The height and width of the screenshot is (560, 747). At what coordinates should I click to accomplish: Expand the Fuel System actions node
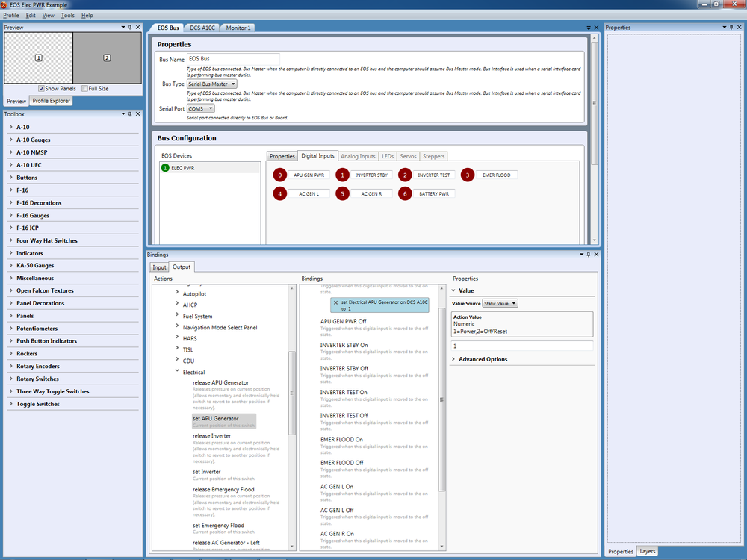(x=177, y=315)
